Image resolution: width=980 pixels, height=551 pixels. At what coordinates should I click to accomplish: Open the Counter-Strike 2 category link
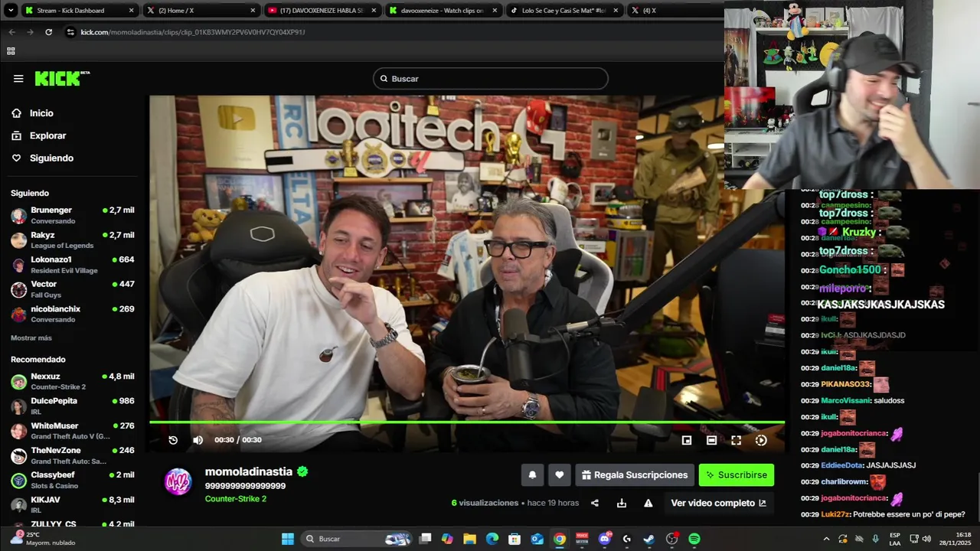236,499
